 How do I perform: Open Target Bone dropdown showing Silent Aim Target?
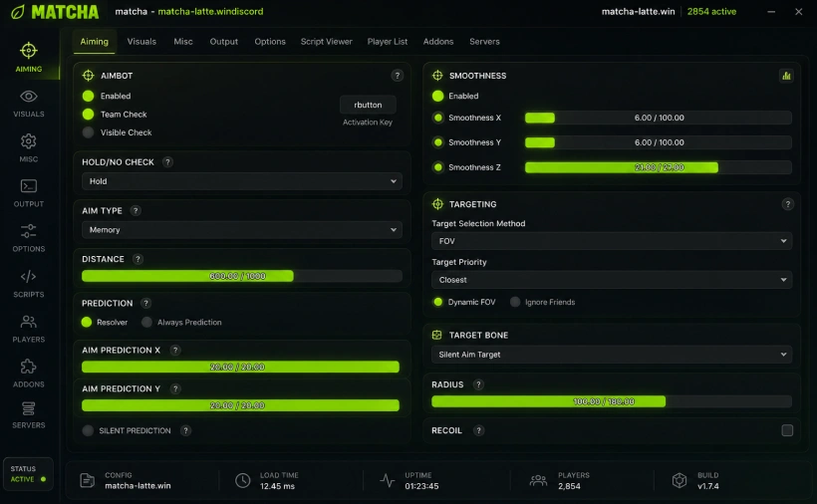(612, 355)
